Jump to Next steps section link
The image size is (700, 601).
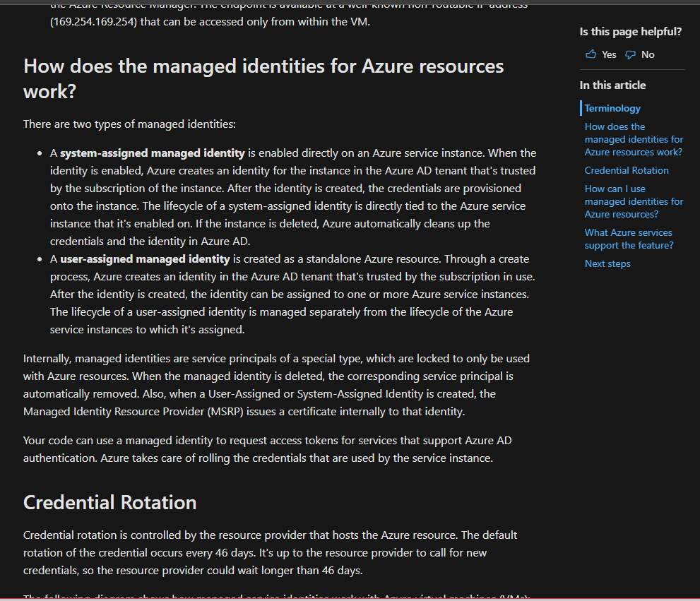tap(607, 263)
